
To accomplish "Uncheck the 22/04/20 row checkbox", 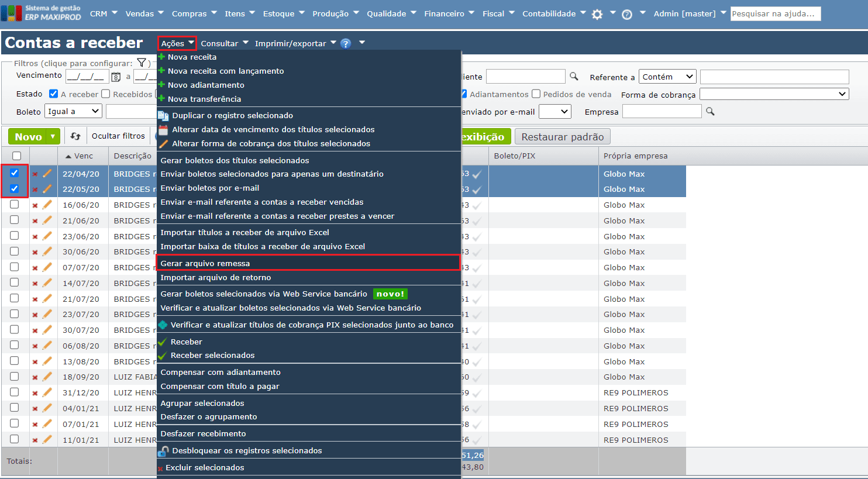I will tap(15, 173).
